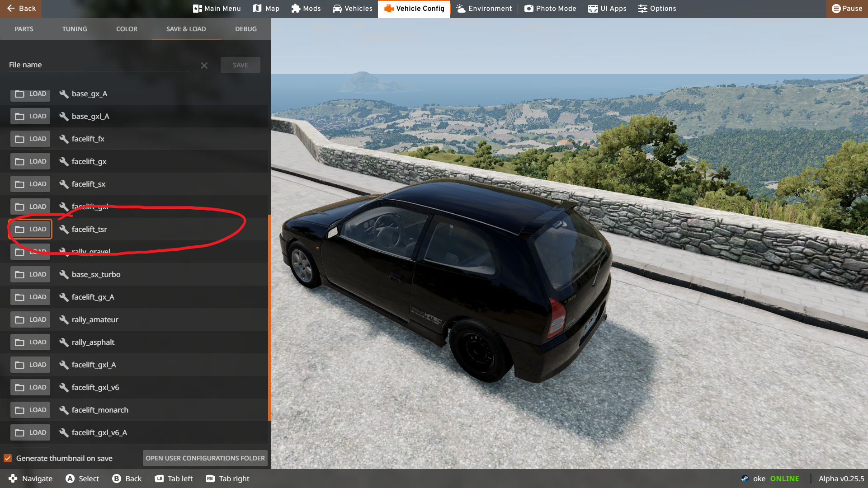The width and height of the screenshot is (868, 488).
Task: Click the config list scrollbar
Action: pos(269,318)
